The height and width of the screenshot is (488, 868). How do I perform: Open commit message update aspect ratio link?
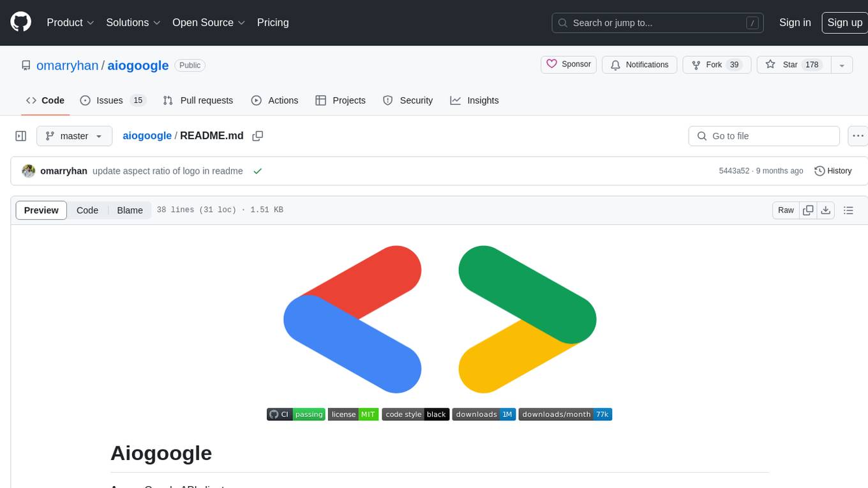tap(168, 171)
